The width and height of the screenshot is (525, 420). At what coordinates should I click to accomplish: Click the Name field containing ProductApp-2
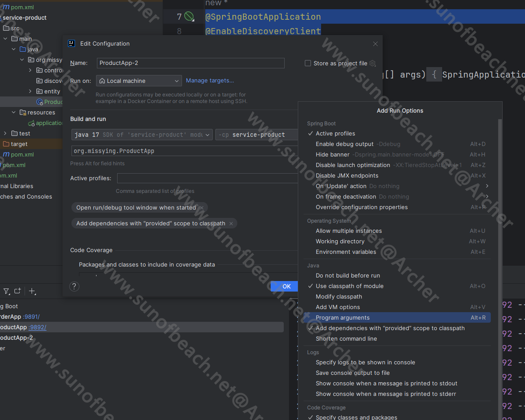pyautogui.click(x=190, y=63)
